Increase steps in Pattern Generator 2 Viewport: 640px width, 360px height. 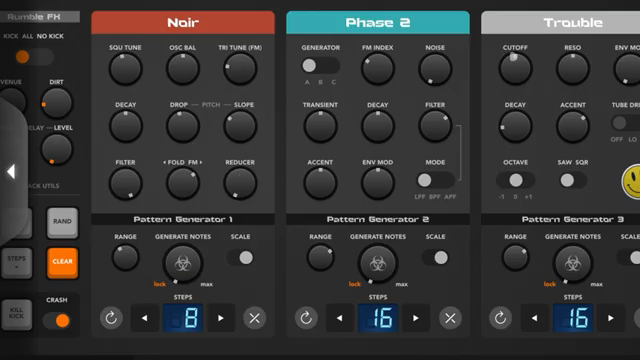coord(416,318)
